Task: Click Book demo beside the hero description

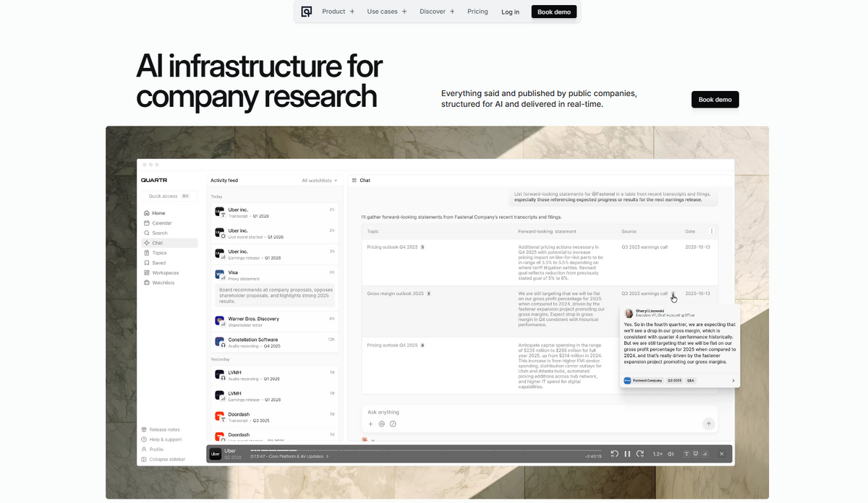Action: tap(715, 100)
